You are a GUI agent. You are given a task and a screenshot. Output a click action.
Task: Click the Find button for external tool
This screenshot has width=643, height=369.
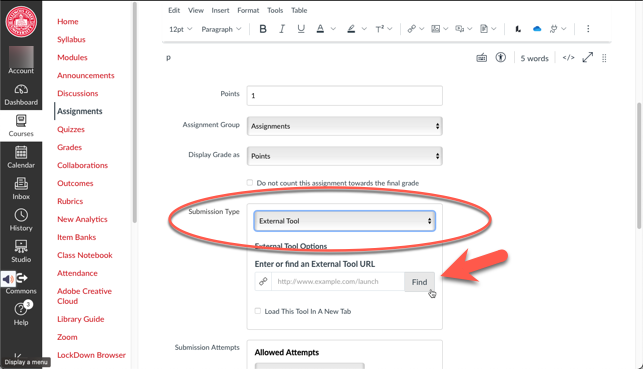click(419, 282)
